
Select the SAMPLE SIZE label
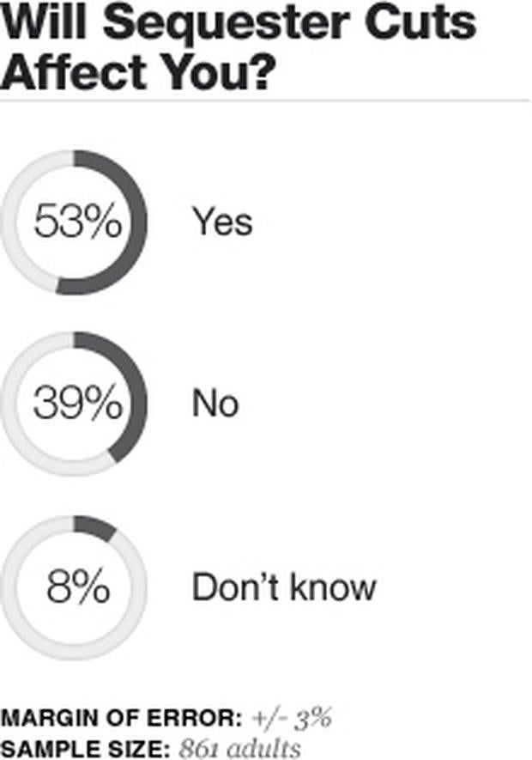pyautogui.click(x=85, y=748)
